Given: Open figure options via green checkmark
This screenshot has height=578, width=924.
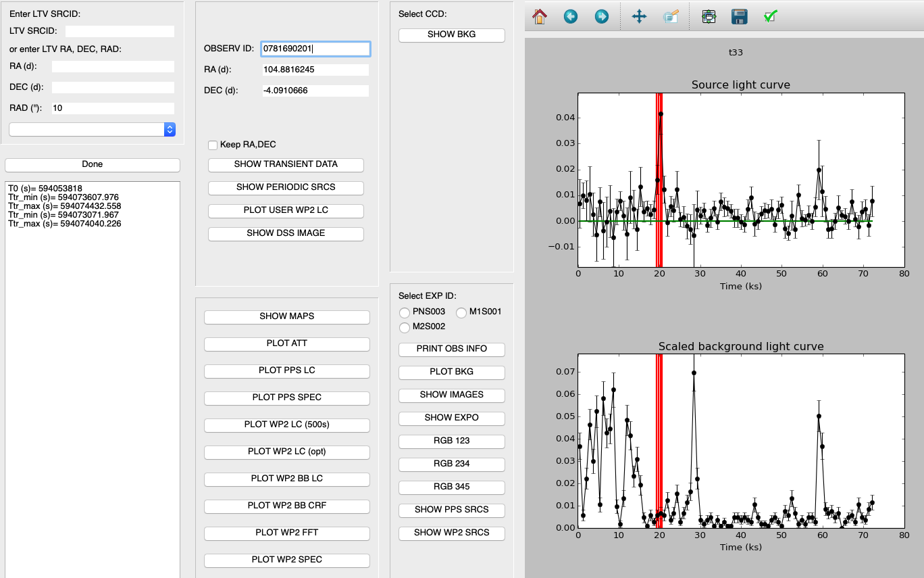Looking at the screenshot, I should pyautogui.click(x=770, y=16).
